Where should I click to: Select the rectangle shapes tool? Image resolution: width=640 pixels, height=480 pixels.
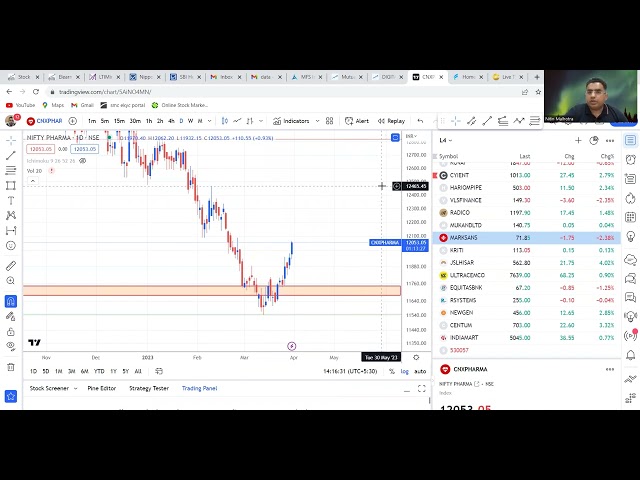(11, 185)
